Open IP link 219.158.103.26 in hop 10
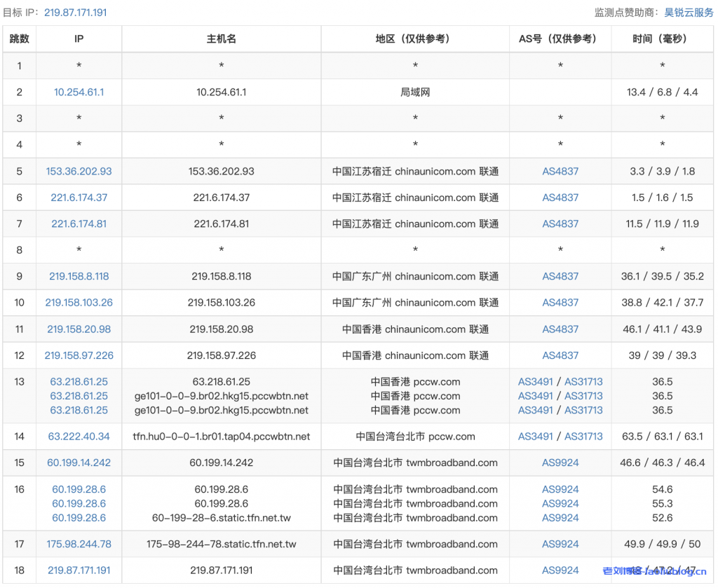Screen dimensions: 718x588 pos(79,303)
